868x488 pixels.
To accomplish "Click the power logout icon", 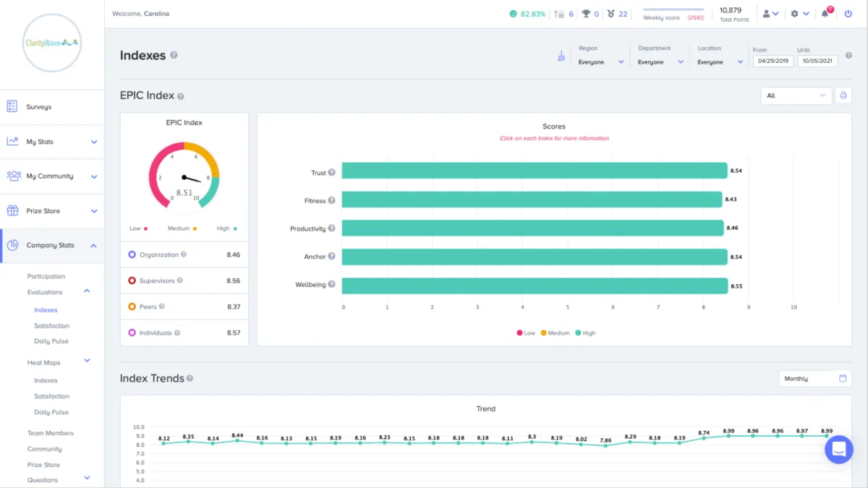I will coord(848,14).
